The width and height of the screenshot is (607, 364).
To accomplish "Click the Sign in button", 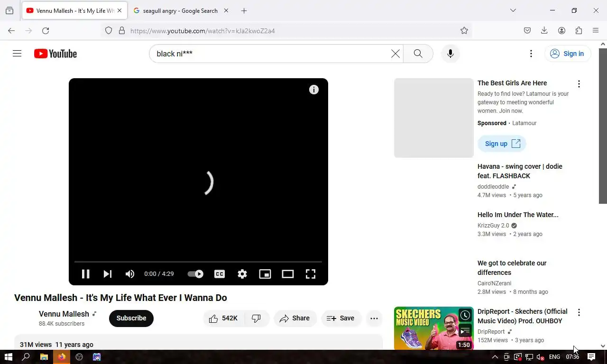I will (568, 54).
